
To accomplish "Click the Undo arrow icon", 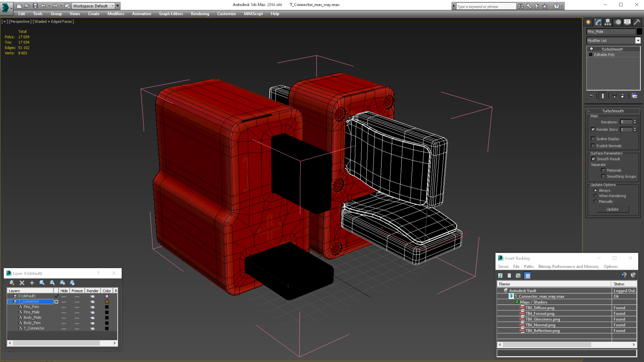I will [x=43, y=5].
